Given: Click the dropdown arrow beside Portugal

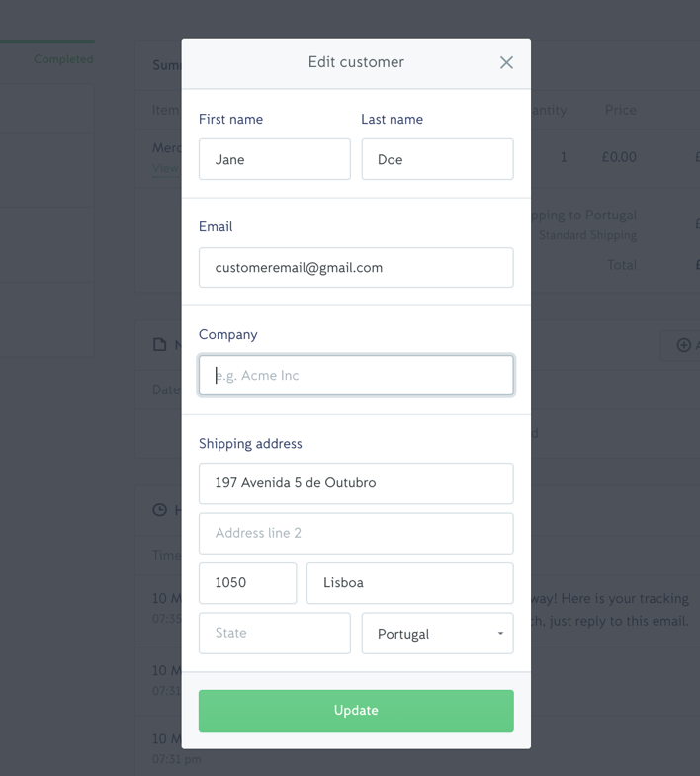Looking at the screenshot, I should coord(500,634).
